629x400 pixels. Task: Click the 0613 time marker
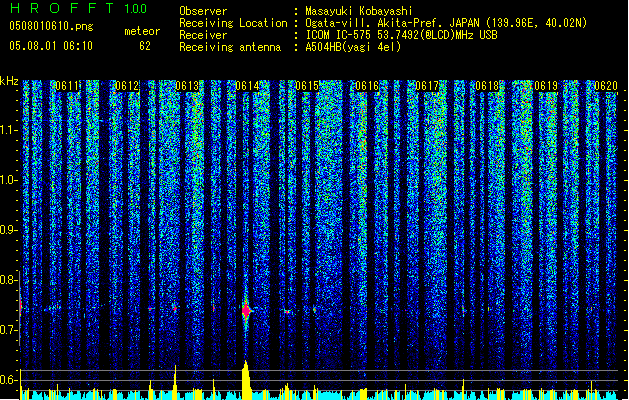click(x=187, y=86)
